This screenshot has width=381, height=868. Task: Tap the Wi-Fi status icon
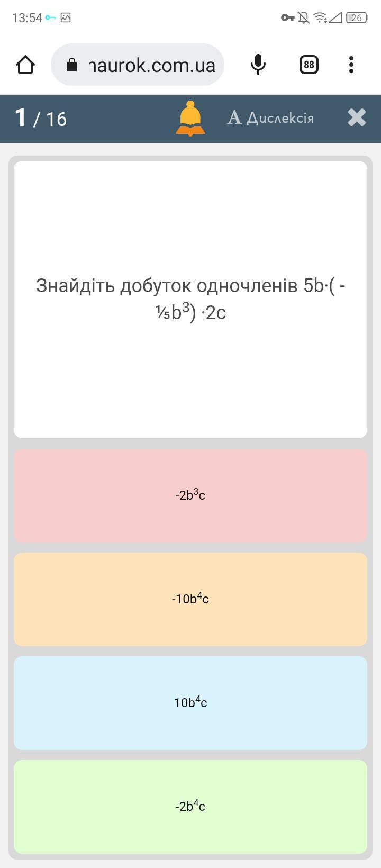coord(320,18)
